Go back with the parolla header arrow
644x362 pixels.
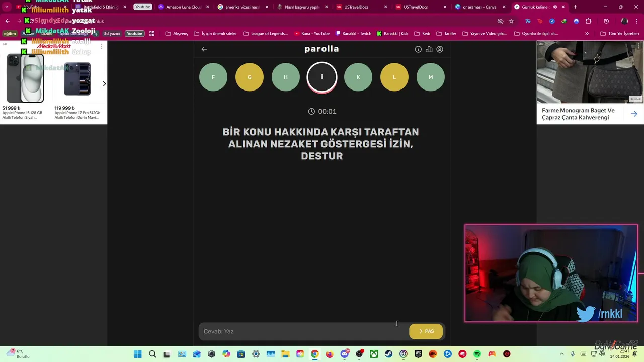click(204, 49)
